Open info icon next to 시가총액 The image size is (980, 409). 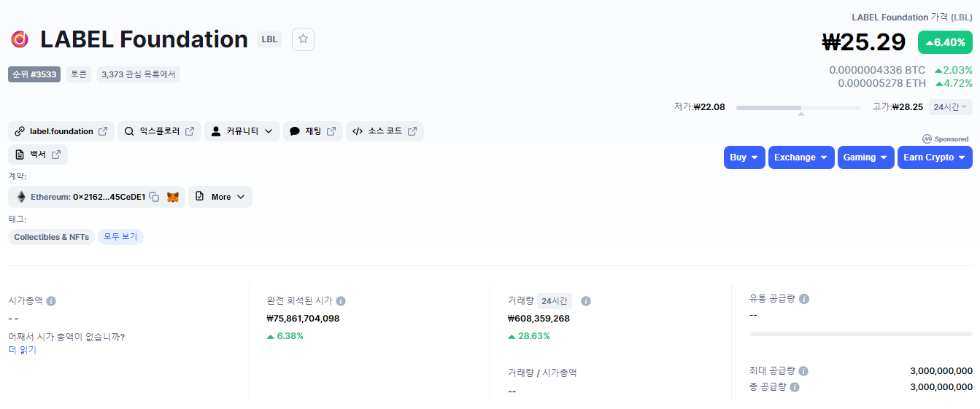pyautogui.click(x=51, y=300)
